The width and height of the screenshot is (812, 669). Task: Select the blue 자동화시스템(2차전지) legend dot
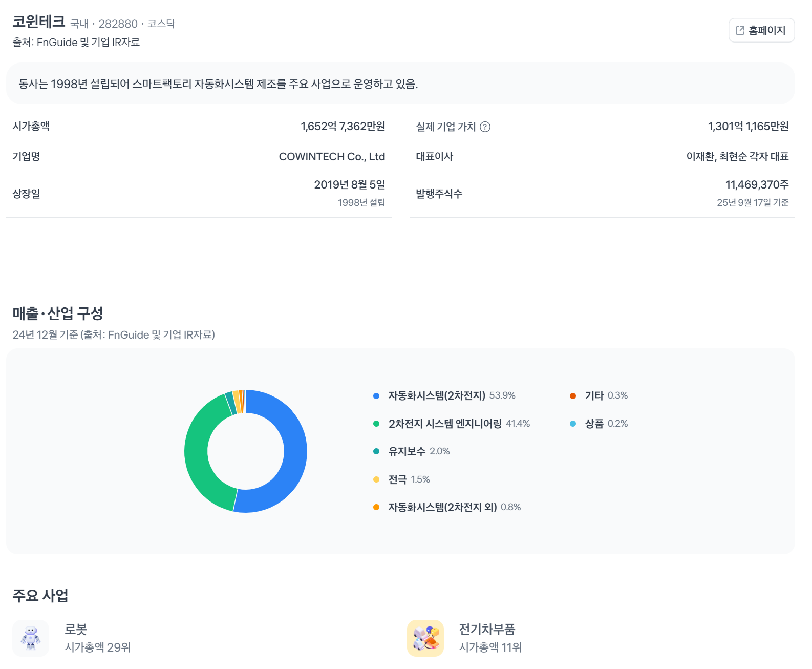(376, 396)
